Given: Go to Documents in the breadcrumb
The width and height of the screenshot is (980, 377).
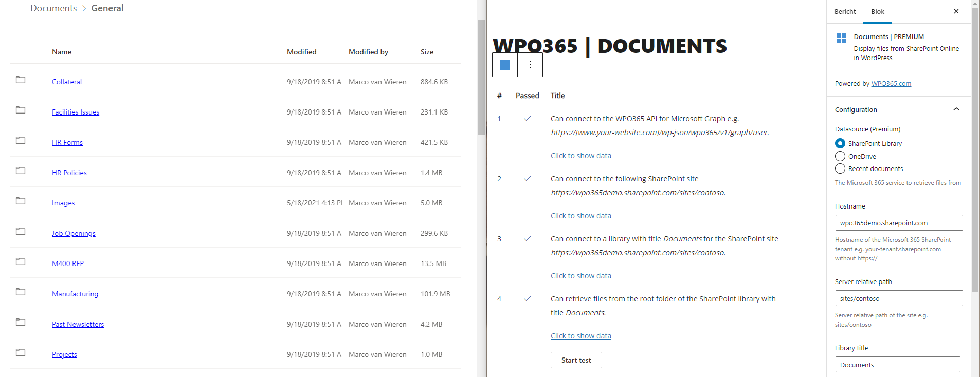Looking at the screenshot, I should (53, 8).
